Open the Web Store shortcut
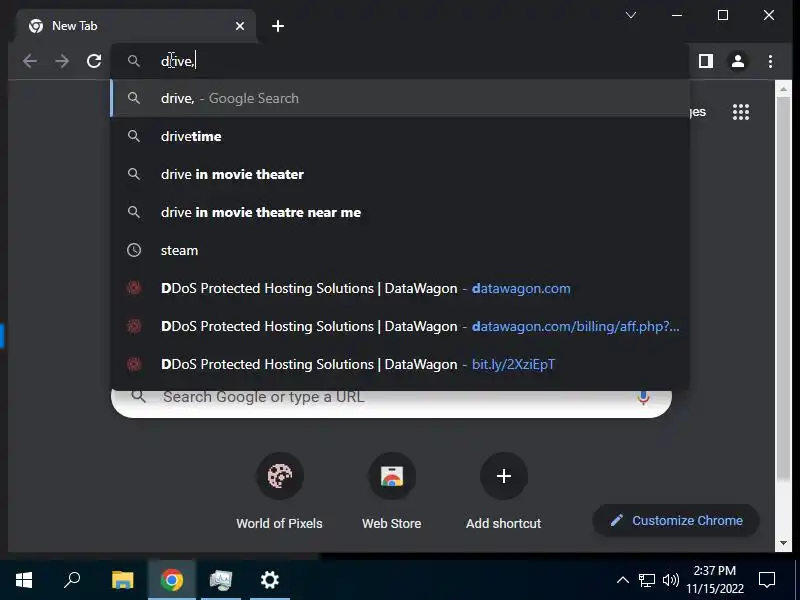 tap(391, 491)
